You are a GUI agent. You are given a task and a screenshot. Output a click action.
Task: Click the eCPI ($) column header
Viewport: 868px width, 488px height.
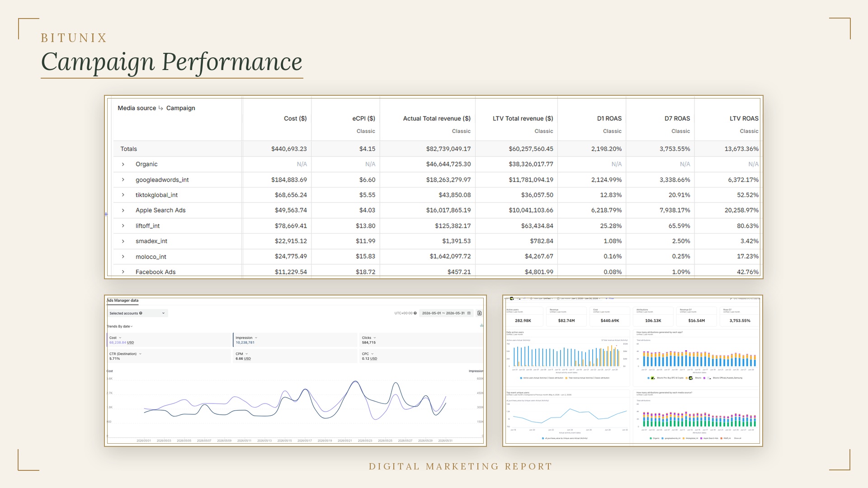pos(363,118)
